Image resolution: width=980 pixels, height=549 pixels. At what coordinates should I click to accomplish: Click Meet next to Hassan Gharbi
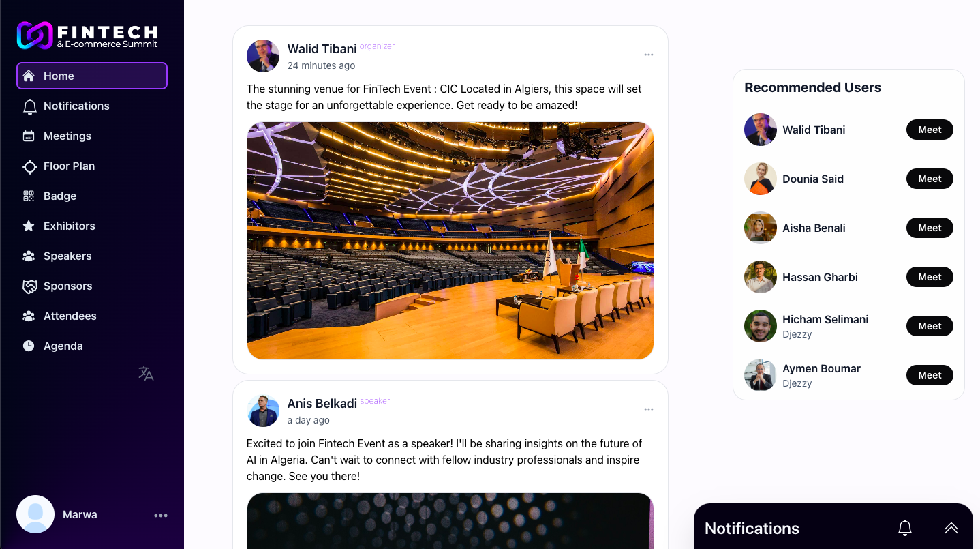pos(930,277)
